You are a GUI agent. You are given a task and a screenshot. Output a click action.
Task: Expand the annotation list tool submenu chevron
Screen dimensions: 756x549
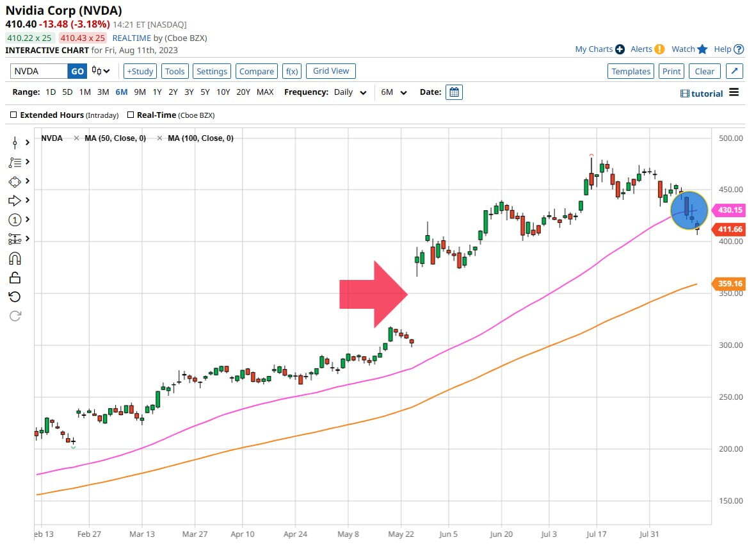pyautogui.click(x=28, y=161)
